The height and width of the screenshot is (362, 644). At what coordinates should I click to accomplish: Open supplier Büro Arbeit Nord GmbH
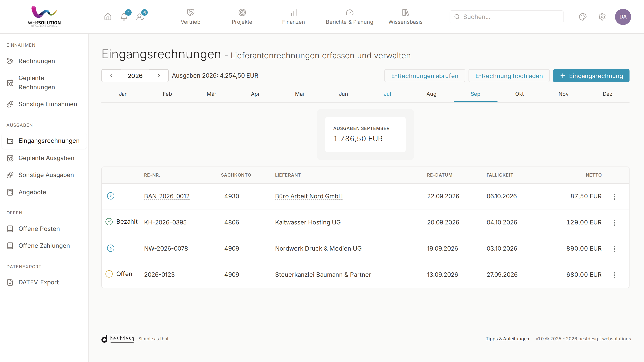tap(309, 196)
